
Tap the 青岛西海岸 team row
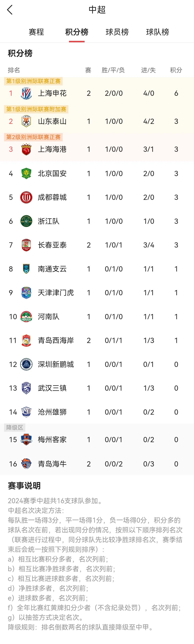(x=97, y=340)
